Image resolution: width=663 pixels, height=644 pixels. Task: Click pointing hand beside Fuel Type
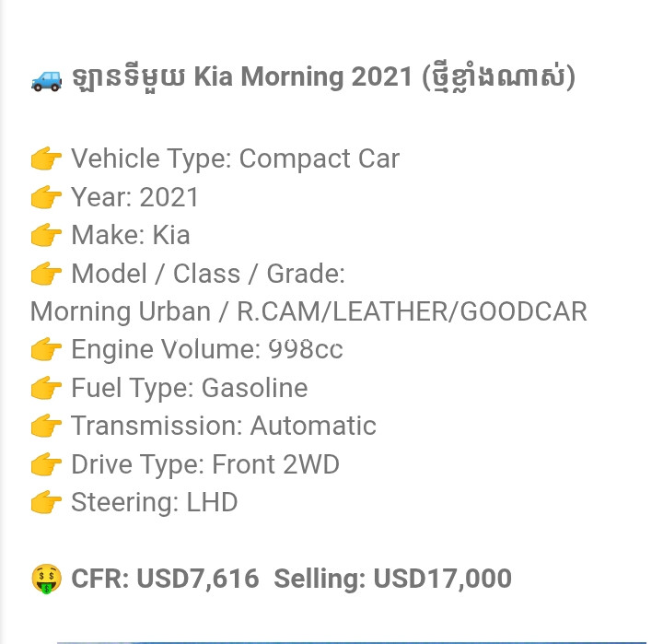point(47,388)
